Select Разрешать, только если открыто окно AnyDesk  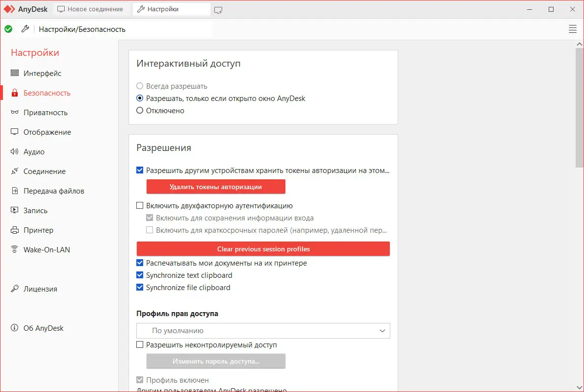pyautogui.click(x=140, y=98)
